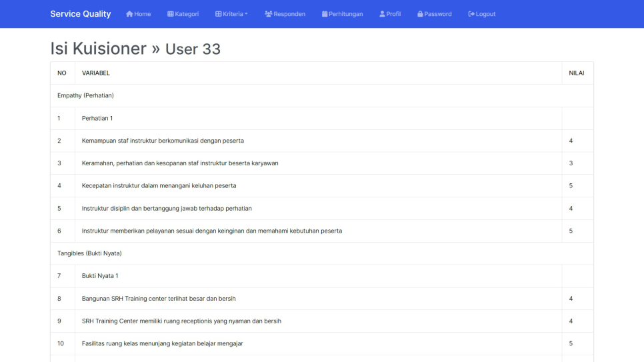This screenshot has width=644, height=362.
Task: Click the Logout exit icon
Action: (471, 14)
